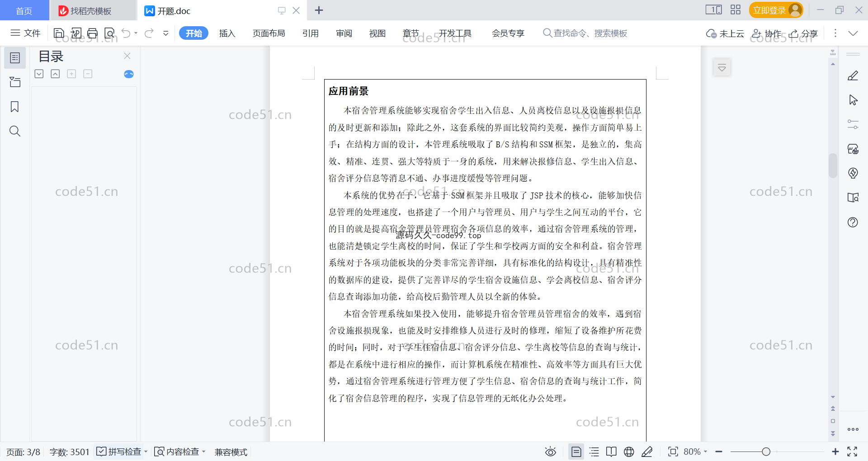
Task: Open the properties settings sliders icon in right sidebar
Action: click(x=853, y=124)
